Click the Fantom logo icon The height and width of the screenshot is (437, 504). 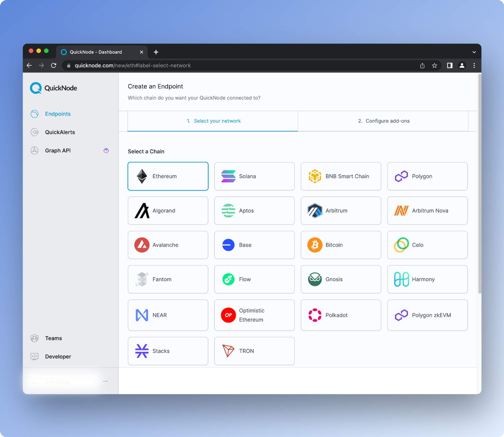click(x=142, y=279)
